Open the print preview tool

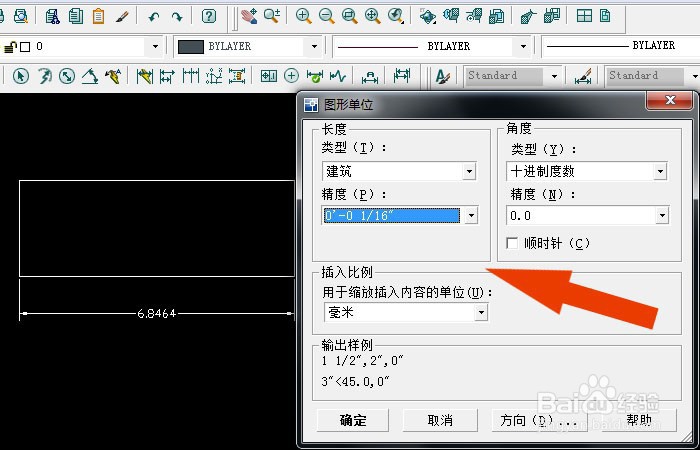(x=20, y=17)
